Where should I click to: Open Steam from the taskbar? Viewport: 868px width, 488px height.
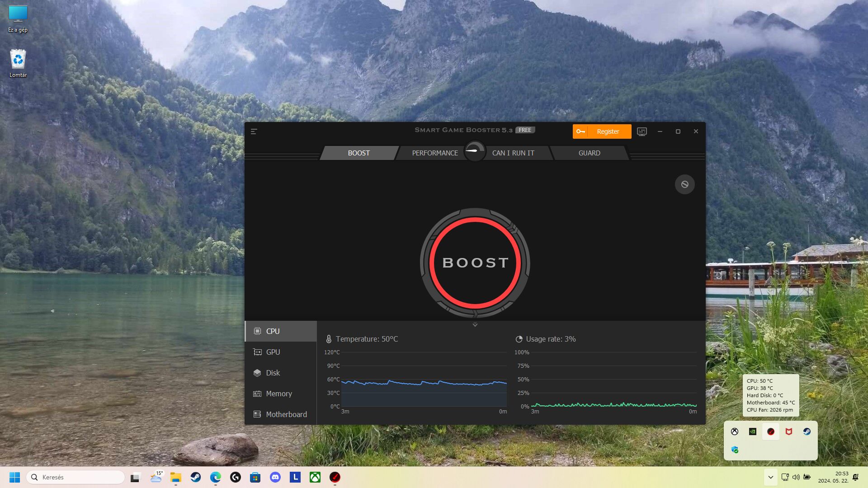tap(196, 477)
